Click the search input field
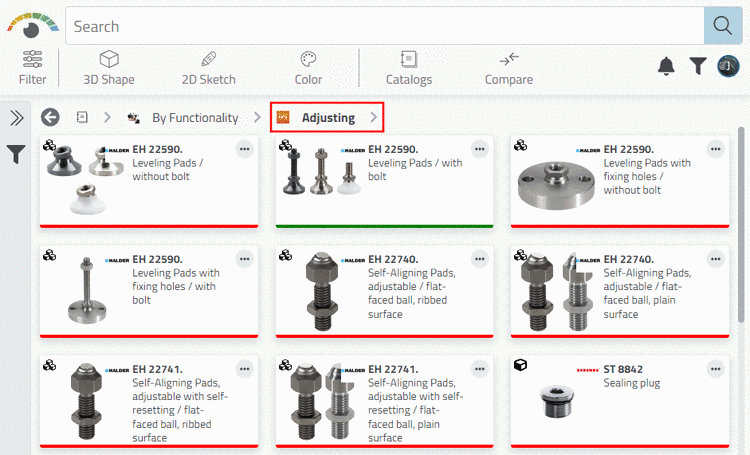750x455 pixels. [x=385, y=26]
